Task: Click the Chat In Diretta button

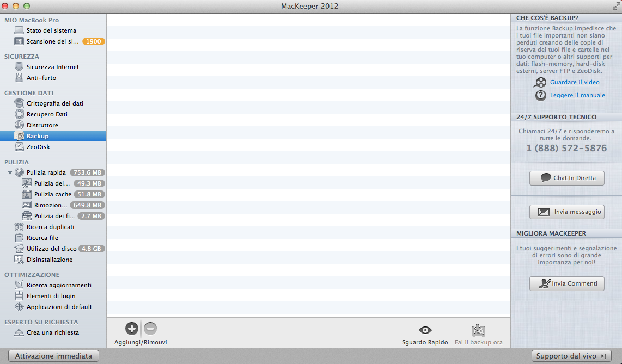Action: point(566,178)
